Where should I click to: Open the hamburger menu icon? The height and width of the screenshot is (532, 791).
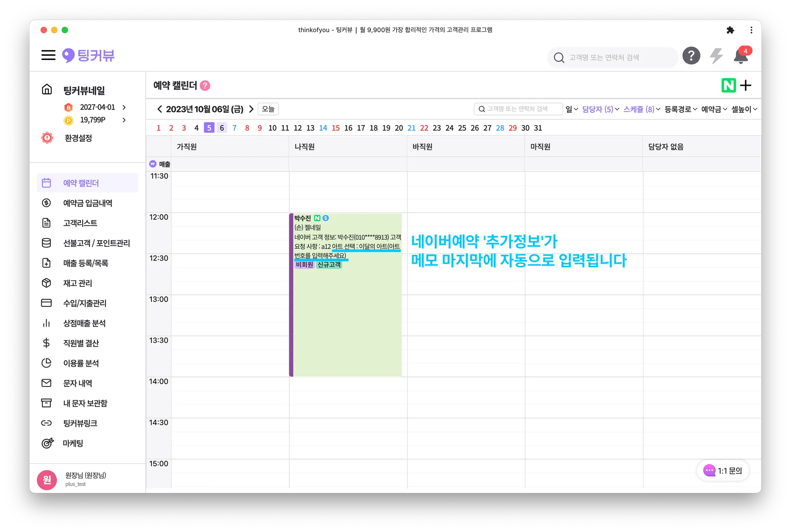coord(48,55)
